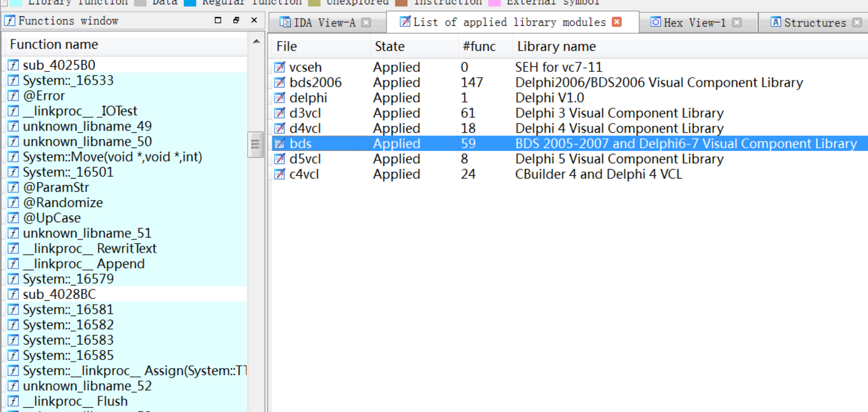This screenshot has height=412, width=868.
Task: Select the bds2006 library module row
Action: [x=569, y=82]
